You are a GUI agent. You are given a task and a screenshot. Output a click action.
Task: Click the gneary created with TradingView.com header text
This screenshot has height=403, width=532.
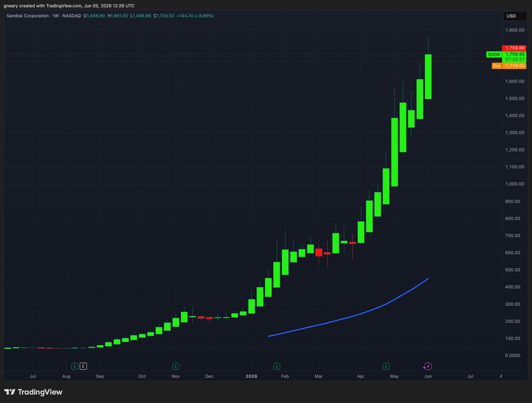[69, 6]
